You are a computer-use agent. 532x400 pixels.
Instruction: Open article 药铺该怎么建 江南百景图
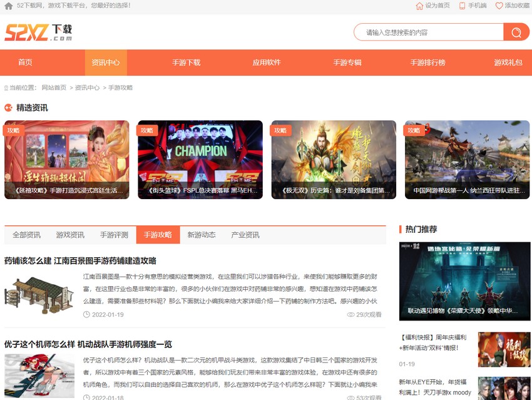click(80, 260)
